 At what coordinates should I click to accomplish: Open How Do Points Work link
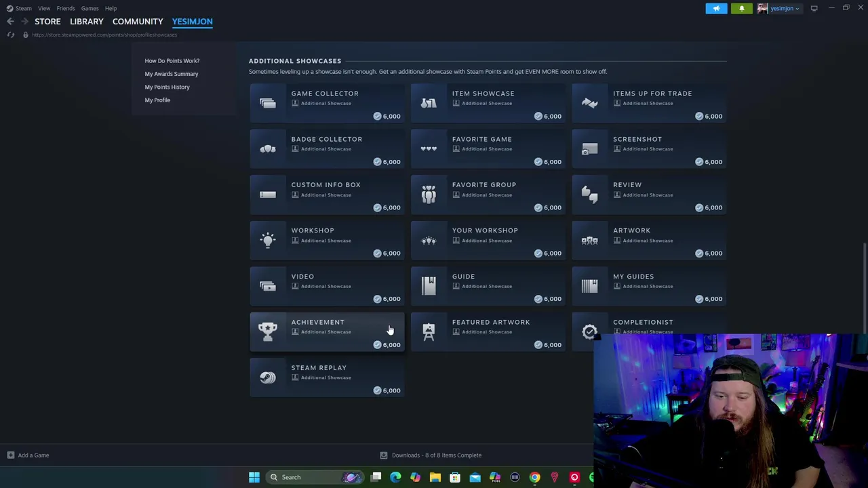coord(172,61)
